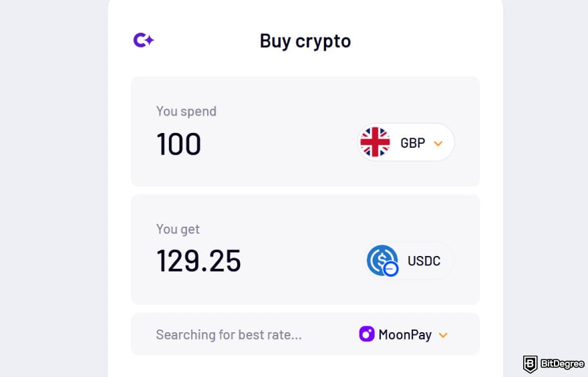Click the MoonPay provider name
This screenshot has width=588, height=377.
(405, 335)
